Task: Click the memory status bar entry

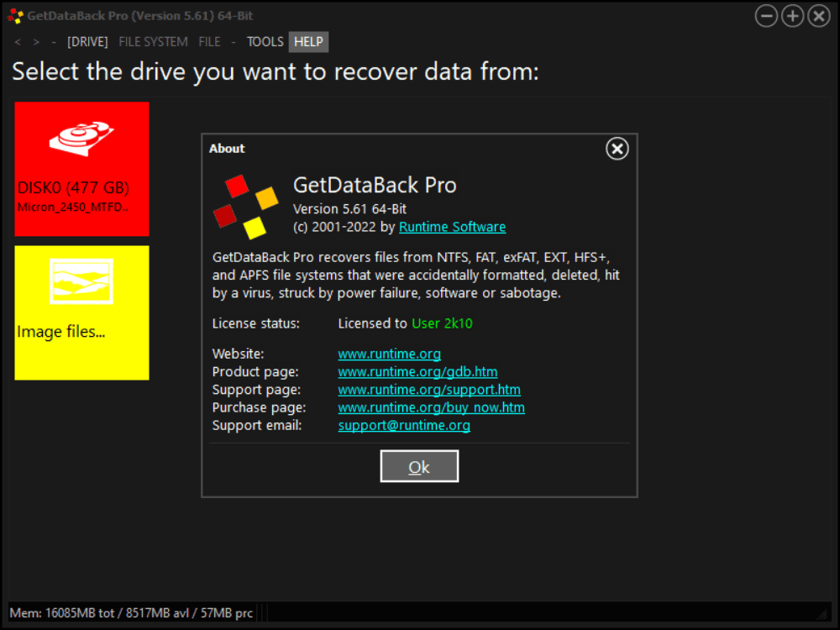Action: pyautogui.click(x=131, y=613)
